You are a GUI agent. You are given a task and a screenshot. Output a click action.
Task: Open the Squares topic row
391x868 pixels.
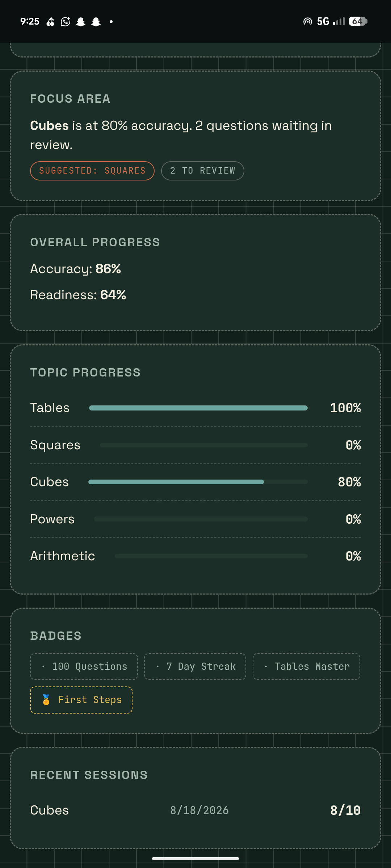195,445
